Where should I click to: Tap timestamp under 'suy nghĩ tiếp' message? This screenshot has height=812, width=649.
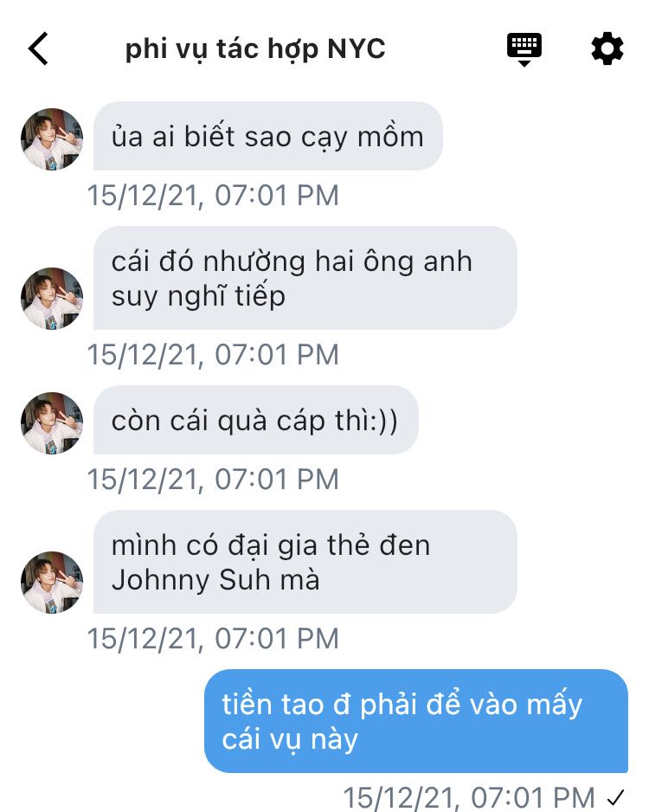(x=213, y=355)
